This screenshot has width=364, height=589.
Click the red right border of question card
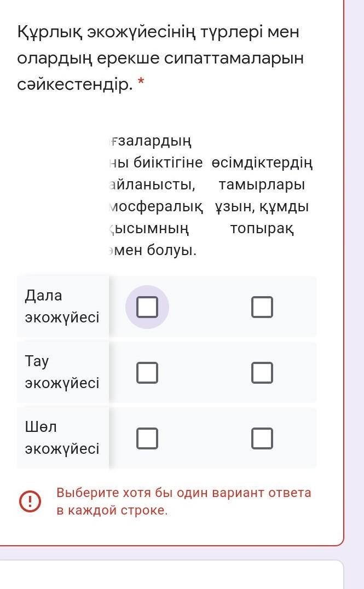[x=344, y=274]
